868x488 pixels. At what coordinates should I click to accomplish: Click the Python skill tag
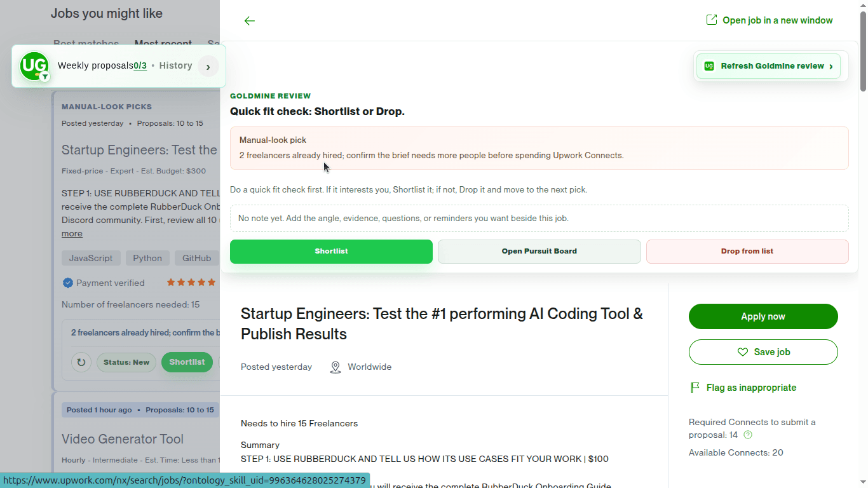(147, 258)
